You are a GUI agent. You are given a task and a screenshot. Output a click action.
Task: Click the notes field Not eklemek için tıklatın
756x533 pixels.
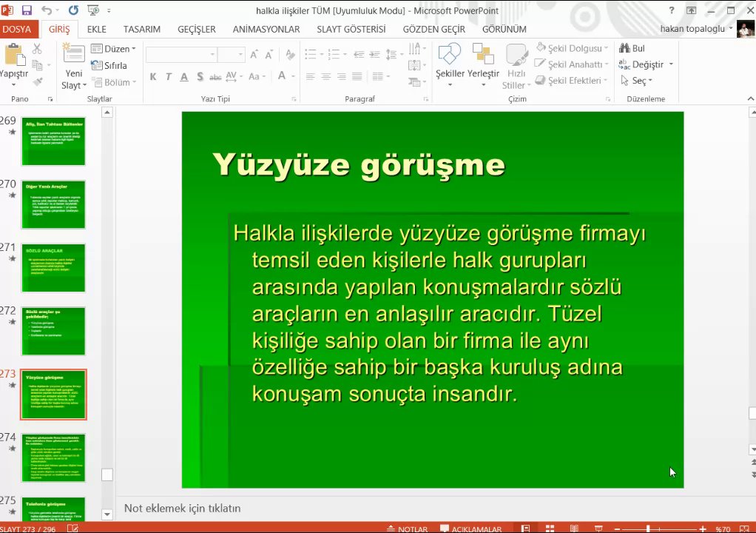pyautogui.click(x=182, y=508)
